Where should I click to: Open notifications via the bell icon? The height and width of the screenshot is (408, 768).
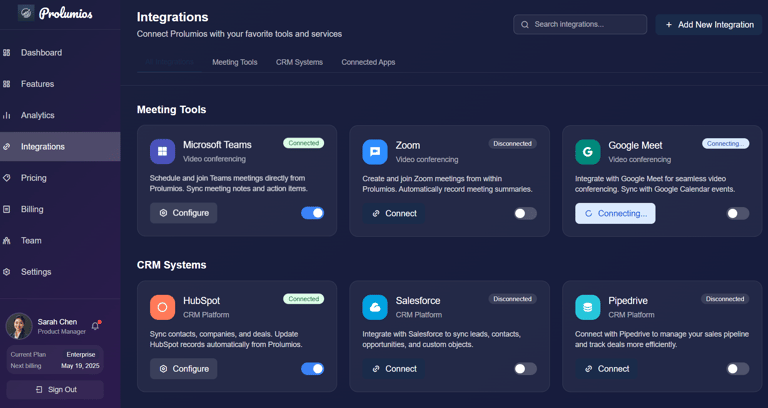point(96,326)
